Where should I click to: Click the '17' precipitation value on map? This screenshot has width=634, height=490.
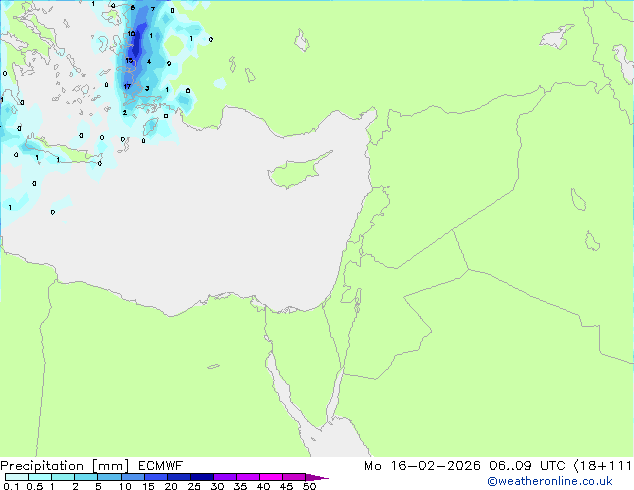(x=127, y=87)
